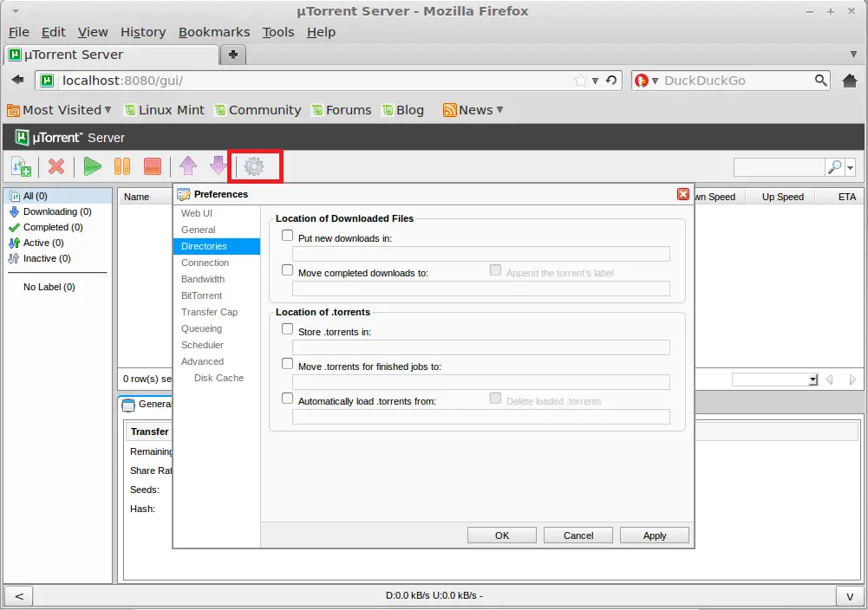Click the red Stop torrent icon

point(153,166)
